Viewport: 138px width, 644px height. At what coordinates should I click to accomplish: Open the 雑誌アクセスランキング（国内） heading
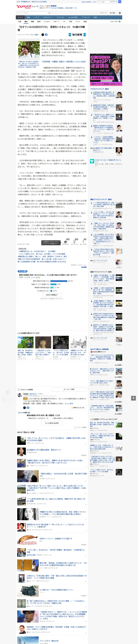(101, 200)
